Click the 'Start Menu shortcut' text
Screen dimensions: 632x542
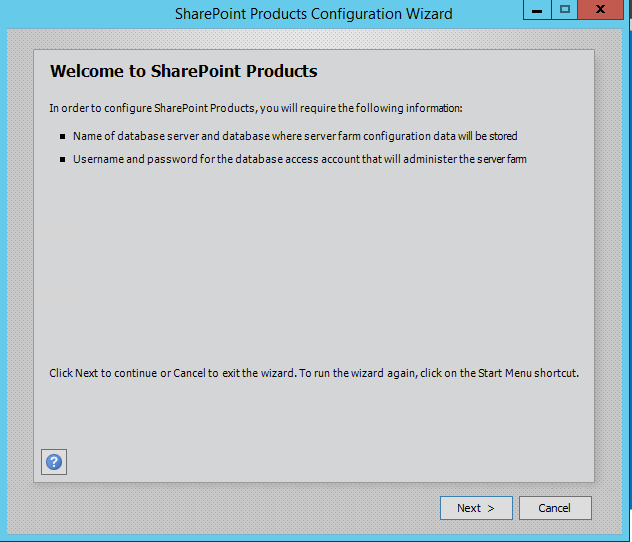click(528, 373)
